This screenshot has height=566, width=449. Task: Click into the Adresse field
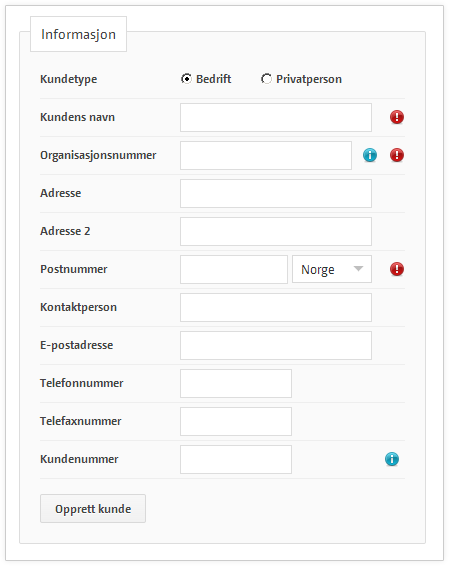coord(276,193)
